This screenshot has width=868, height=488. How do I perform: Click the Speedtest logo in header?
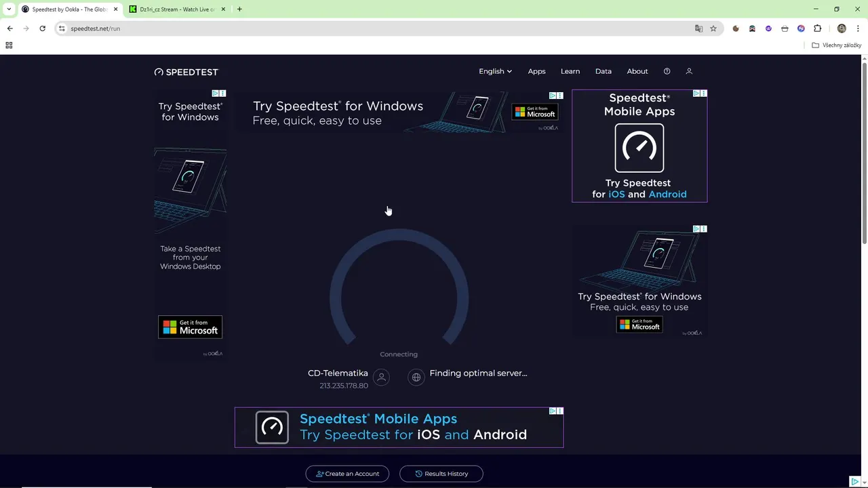(x=186, y=72)
